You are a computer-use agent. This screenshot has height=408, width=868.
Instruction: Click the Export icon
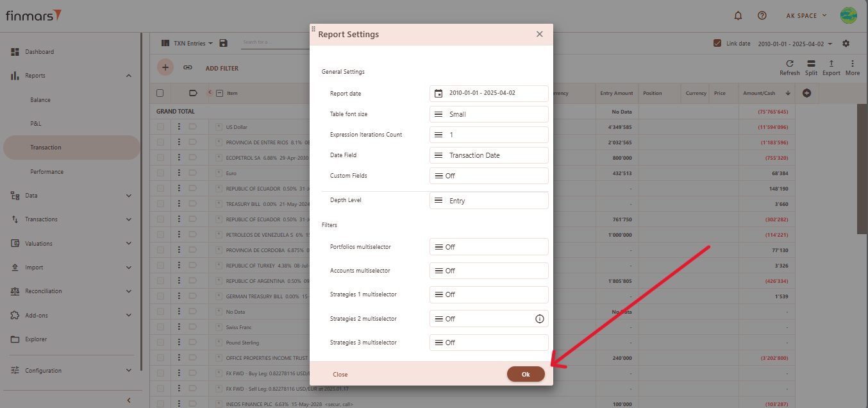(x=831, y=64)
